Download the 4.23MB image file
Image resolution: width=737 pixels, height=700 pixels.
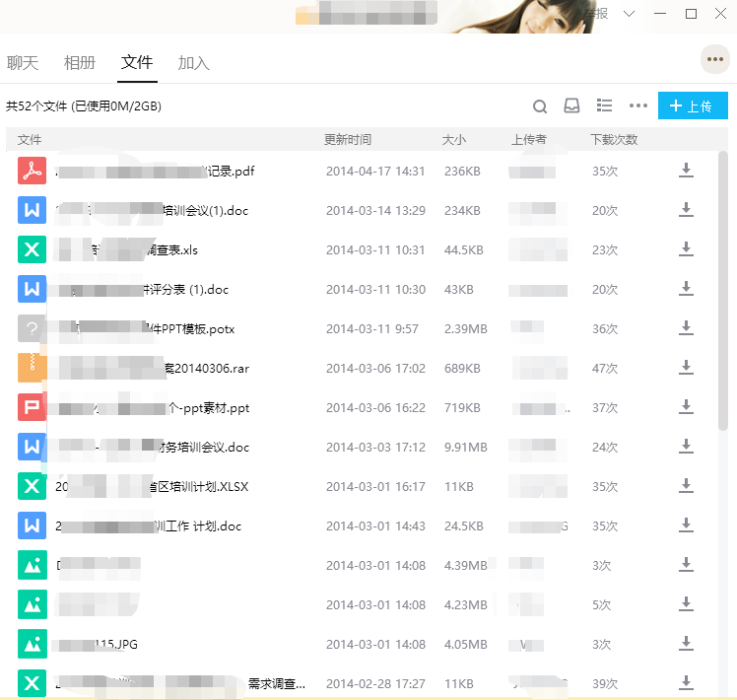click(x=686, y=604)
